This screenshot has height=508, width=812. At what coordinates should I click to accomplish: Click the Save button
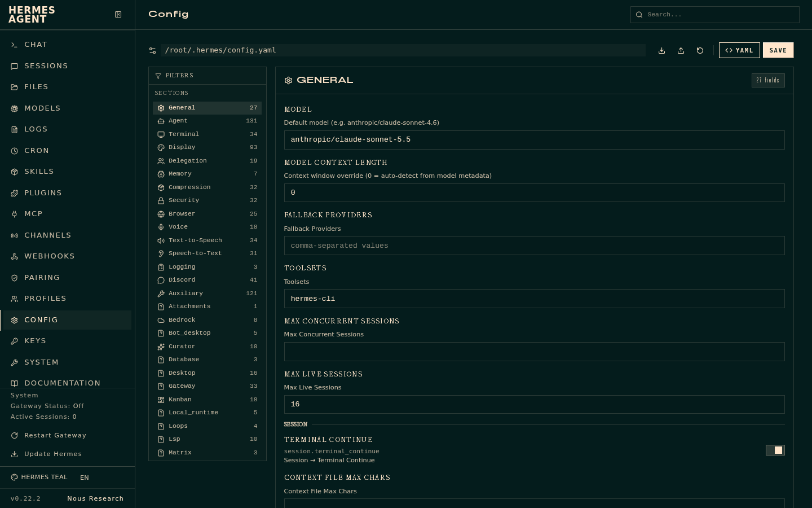coord(778,50)
